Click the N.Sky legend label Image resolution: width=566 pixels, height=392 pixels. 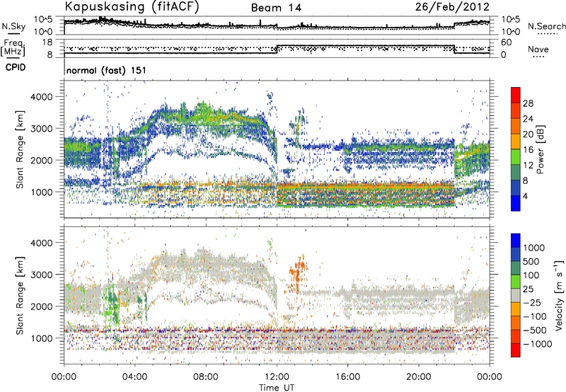click(13, 26)
